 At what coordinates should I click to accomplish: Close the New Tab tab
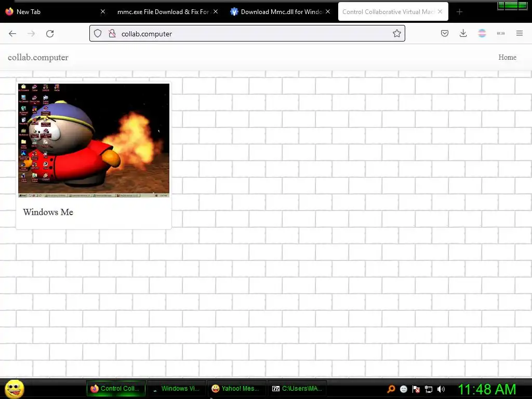point(103,12)
